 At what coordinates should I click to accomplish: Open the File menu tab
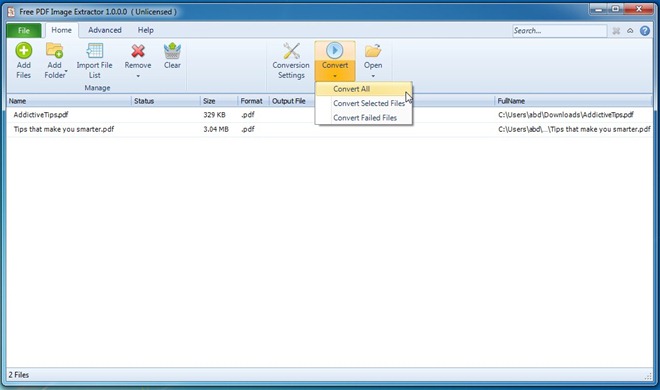coord(24,30)
